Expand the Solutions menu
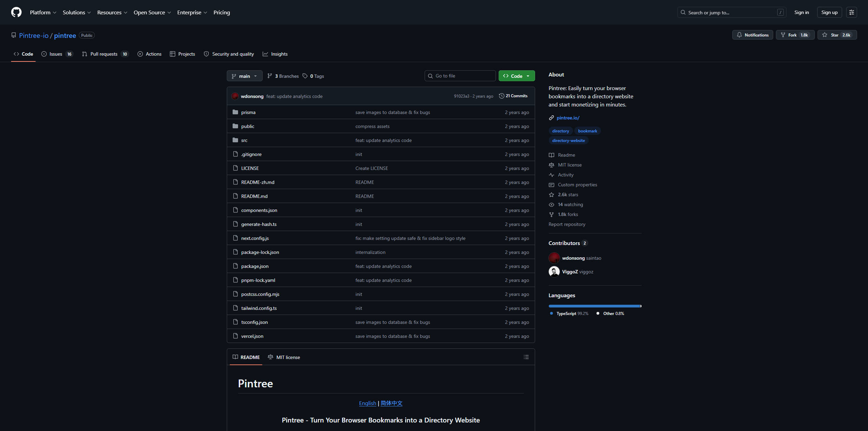The width and height of the screenshot is (868, 431). 77,12
